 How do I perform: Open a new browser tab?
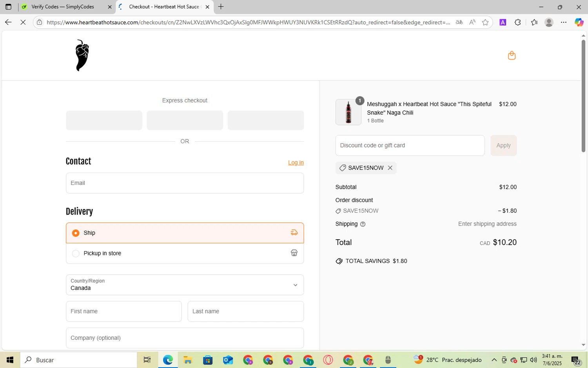[221, 7]
